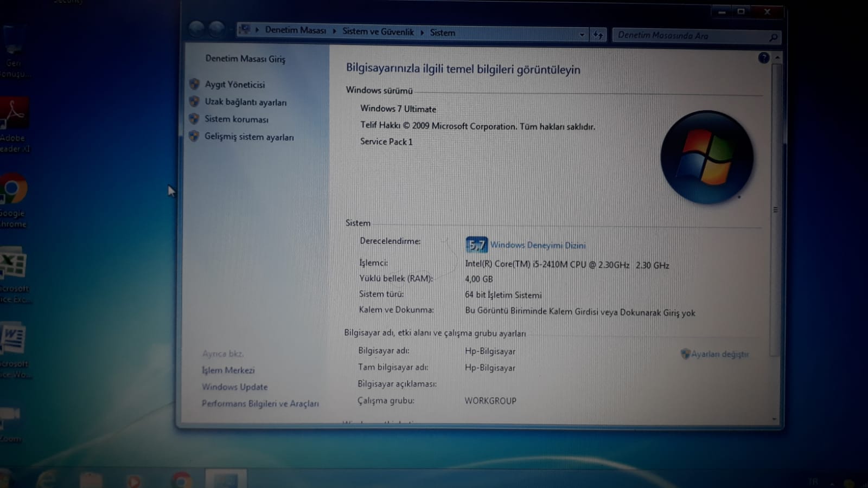
Task: Click the Intel(R) Core(TM) i5-2410M processor value
Action: tap(567, 265)
